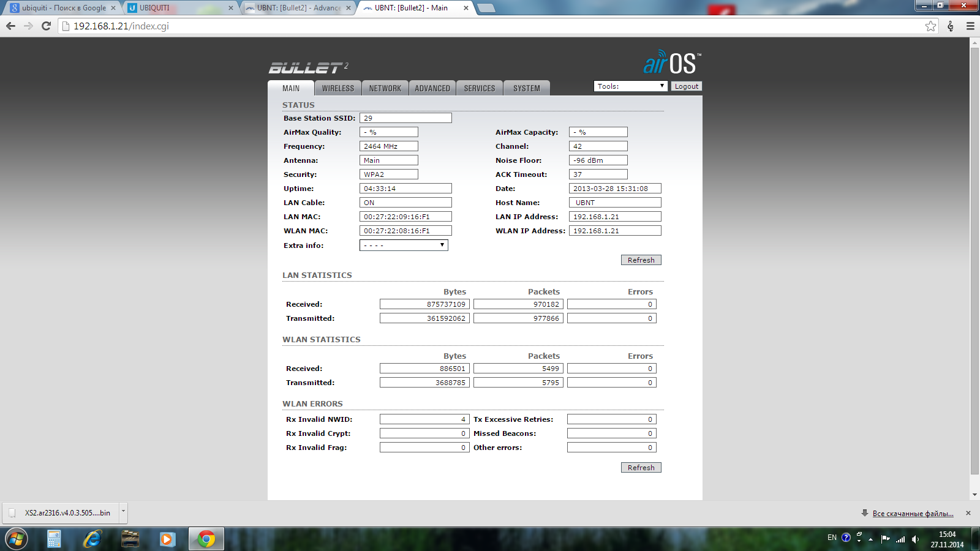
Task: Click Refresh under the Status section
Action: [x=641, y=260]
